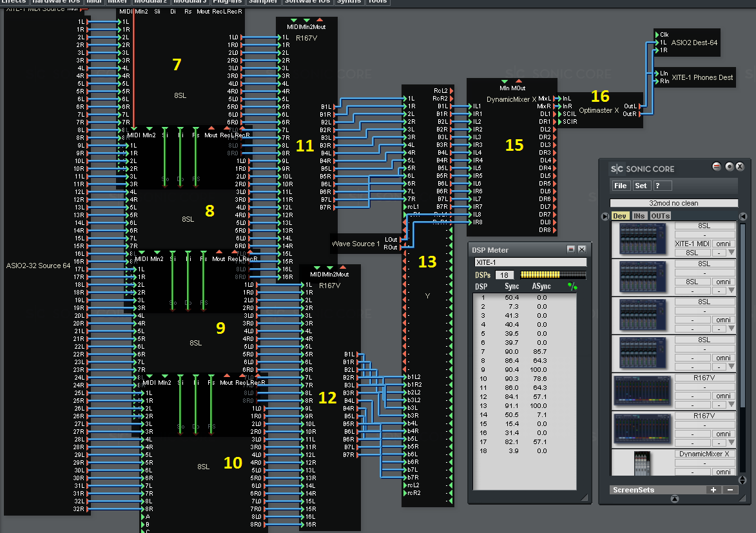Open the Hardware IOs menu
The height and width of the screenshot is (533, 756).
coord(57,2)
